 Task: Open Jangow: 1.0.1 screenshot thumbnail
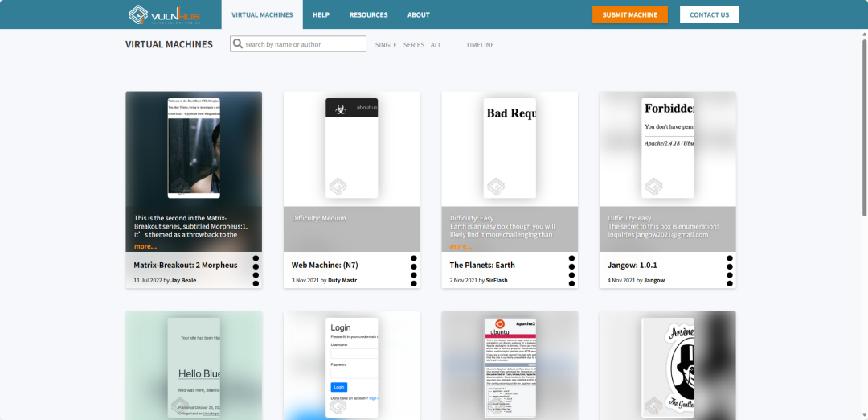(x=668, y=148)
